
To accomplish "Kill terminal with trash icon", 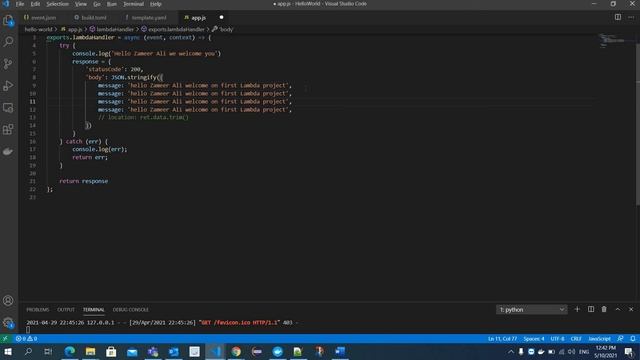I will point(604,309).
